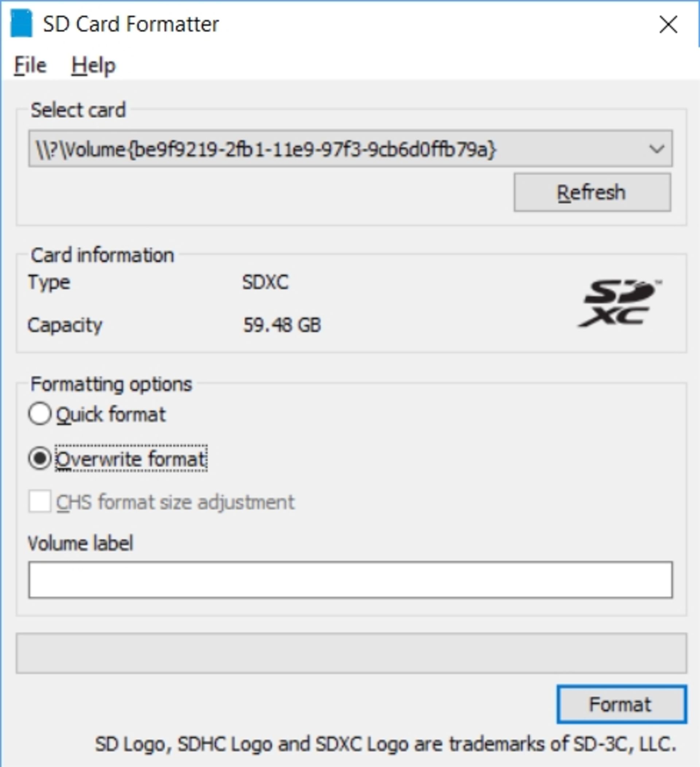The height and width of the screenshot is (767, 700).
Task: Click the blue SD card icon in title bar
Action: (x=21, y=24)
